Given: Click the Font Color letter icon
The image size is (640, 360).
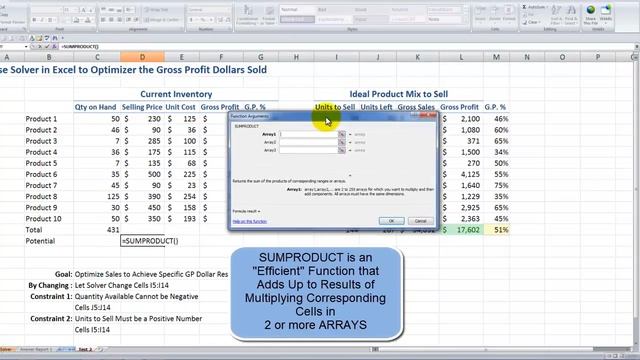Looking at the screenshot, I should click(87, 20).
